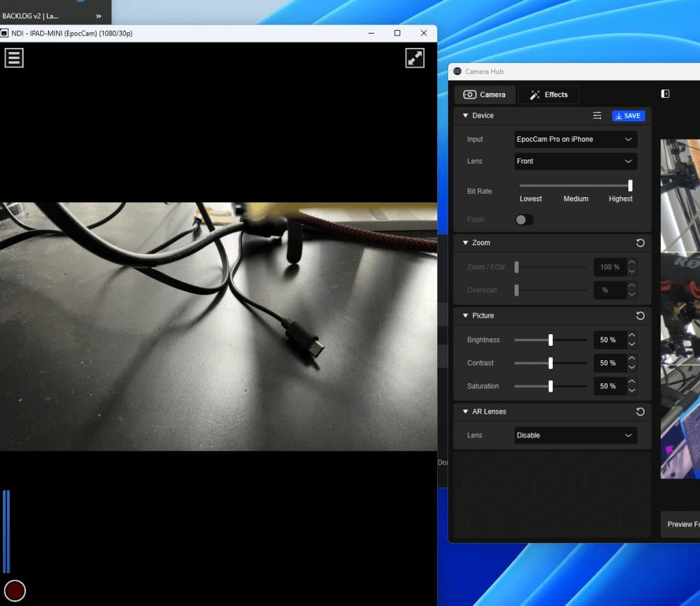Screen dimensions: 700x606
Task: Increase Brightness with up arrow
Action: coord(632,336)
